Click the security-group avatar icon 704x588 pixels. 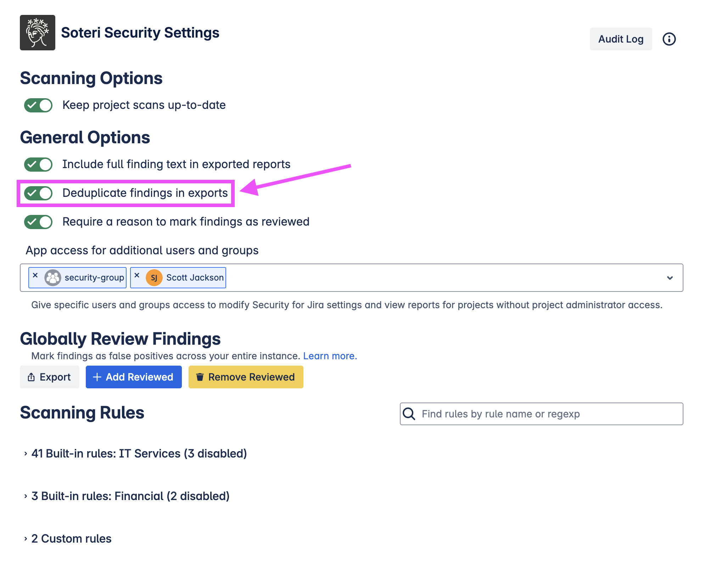coord(53,278)
